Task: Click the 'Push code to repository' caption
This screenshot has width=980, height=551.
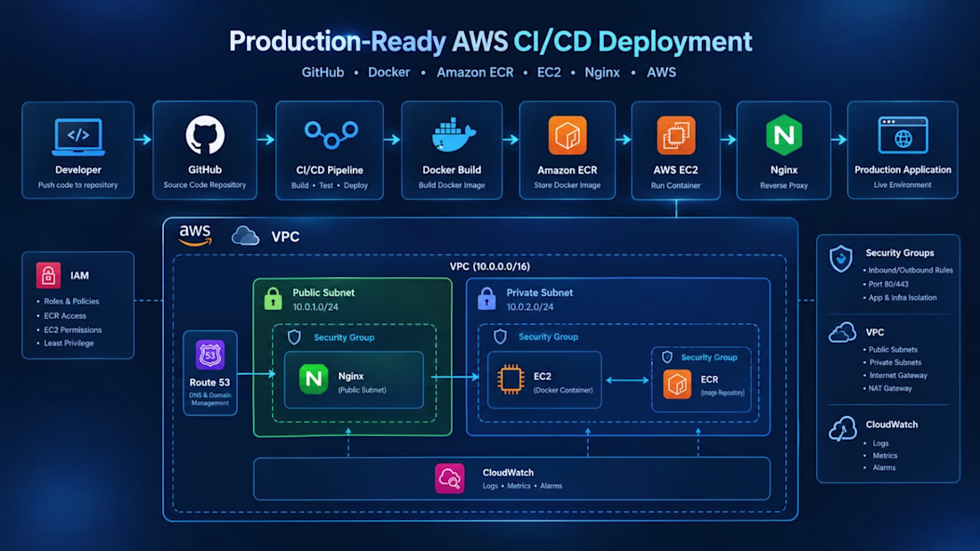Action: 78,185
